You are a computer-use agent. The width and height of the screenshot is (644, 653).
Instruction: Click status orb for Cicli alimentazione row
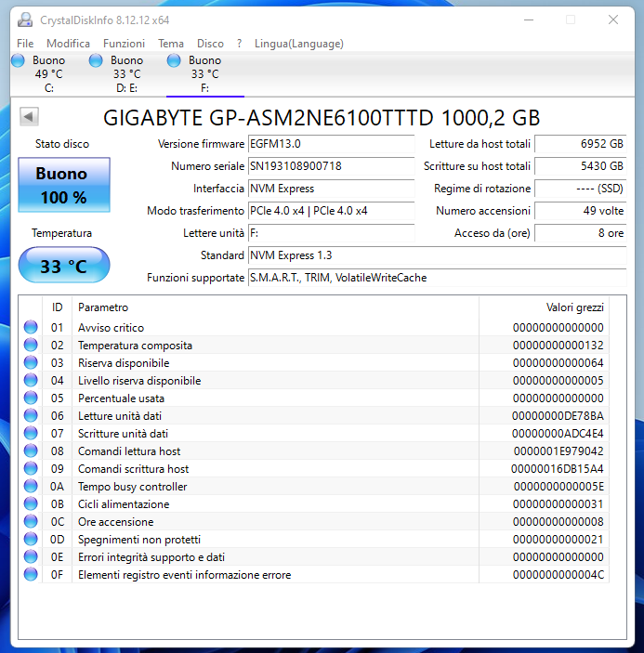(x=31, y=503)
